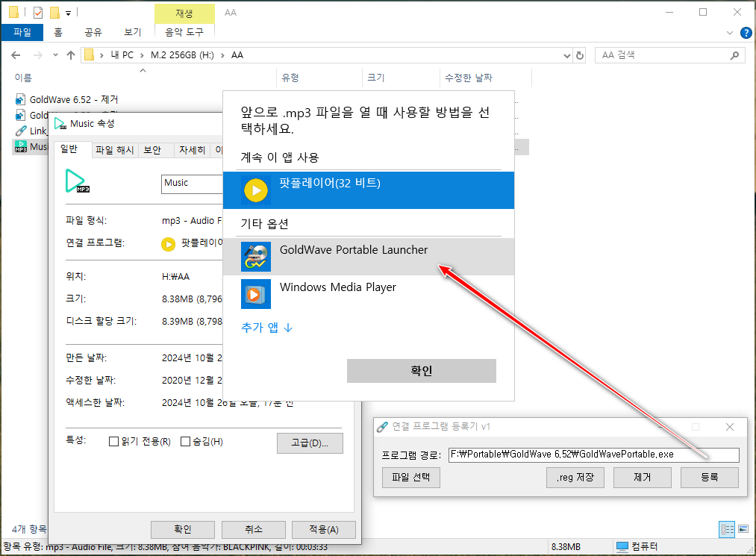
Task: Click 연결 프로그램 등록기 title chain icon
Action: [x=382, y=427]
